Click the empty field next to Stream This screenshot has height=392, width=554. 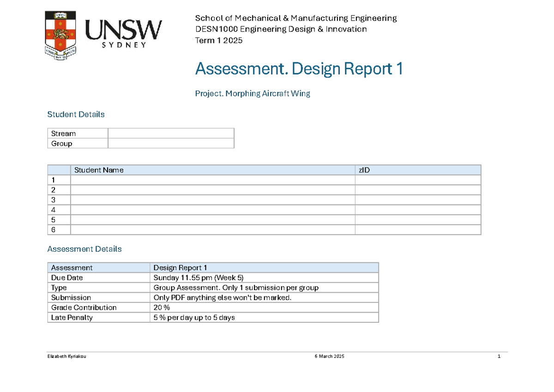(x=171, y=133)
